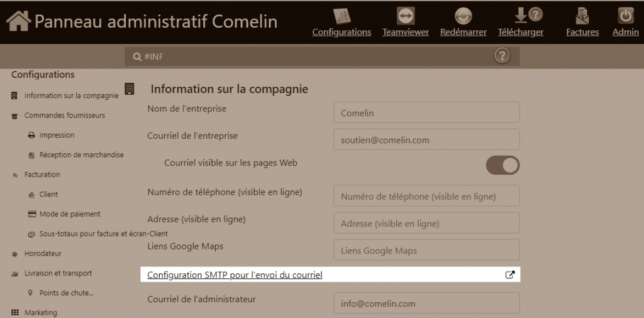This screenshot has width=644, height=318.
Task: Open Horodateur in sidebar
Action: (x=43, y=253)
